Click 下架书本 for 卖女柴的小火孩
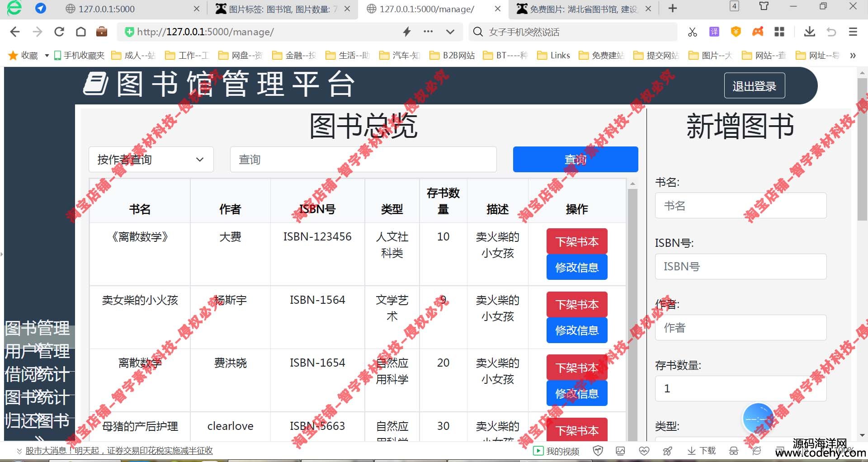Screen dimensions: 868x462 coord(577,304)
